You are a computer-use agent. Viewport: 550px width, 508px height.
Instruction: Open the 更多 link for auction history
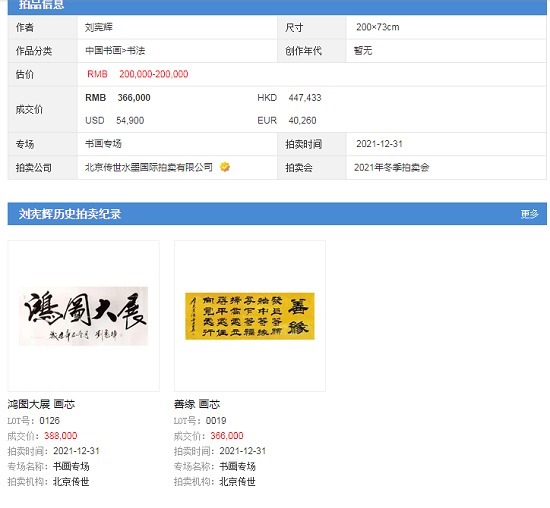click(529, 214)
